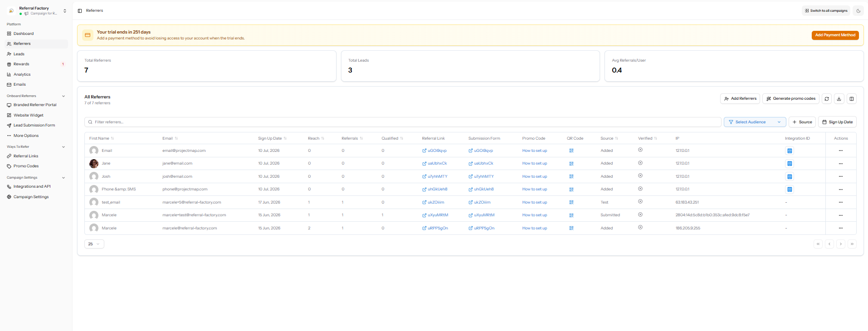Click How to set up for Josh
This screenshot has height=331, width=868.
535,177
